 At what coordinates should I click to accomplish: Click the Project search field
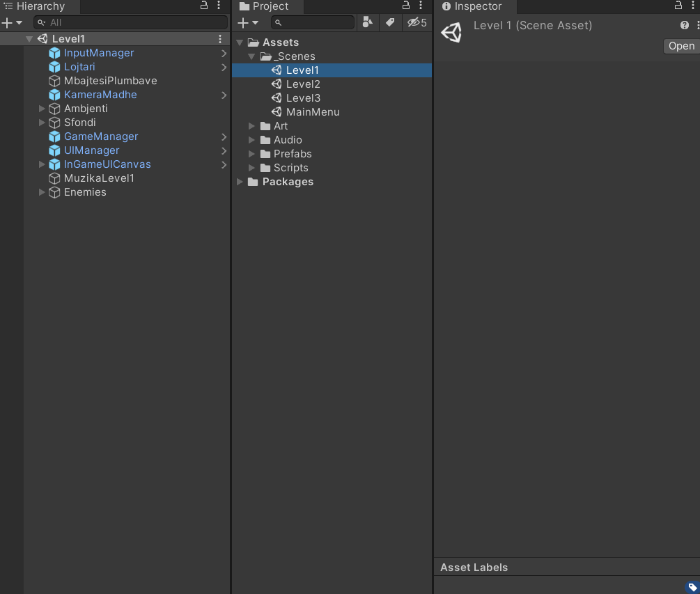(313, 22)
